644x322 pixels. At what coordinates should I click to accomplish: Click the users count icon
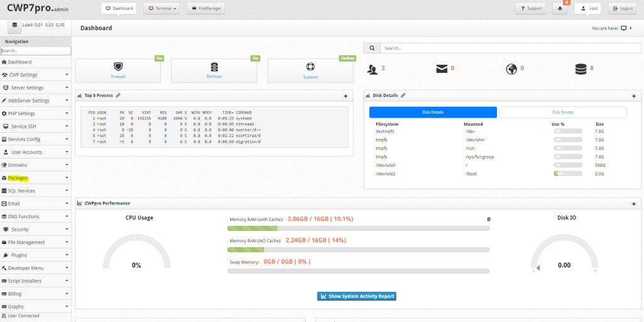pos(372,69)
